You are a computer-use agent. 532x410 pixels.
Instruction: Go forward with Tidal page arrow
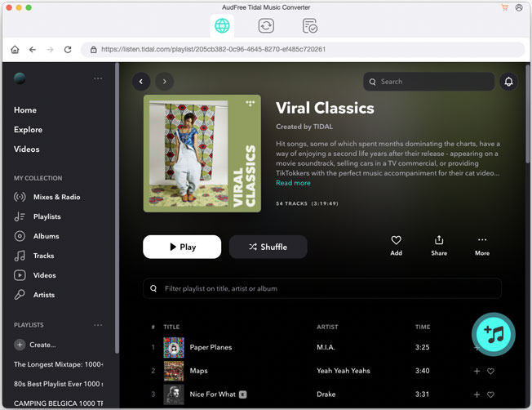click(x=165, y=82)
